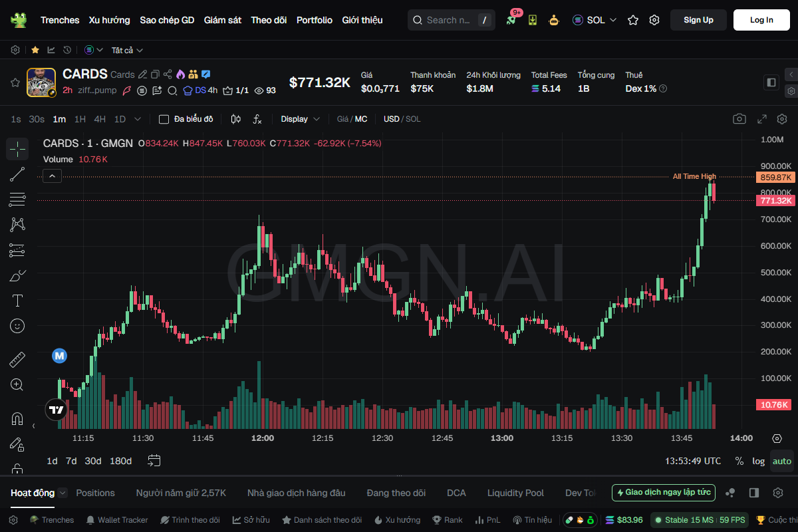The height and width of the screenshot is (532, 798).
Task: Click the lock drawing mode pencil icon
Action: click(17, 444)
